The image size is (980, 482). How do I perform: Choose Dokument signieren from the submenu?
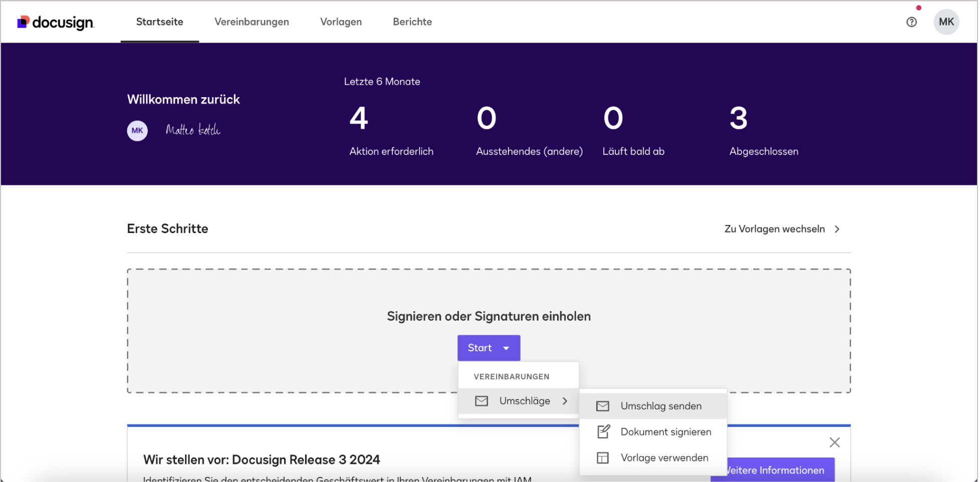tap(653, 432)
